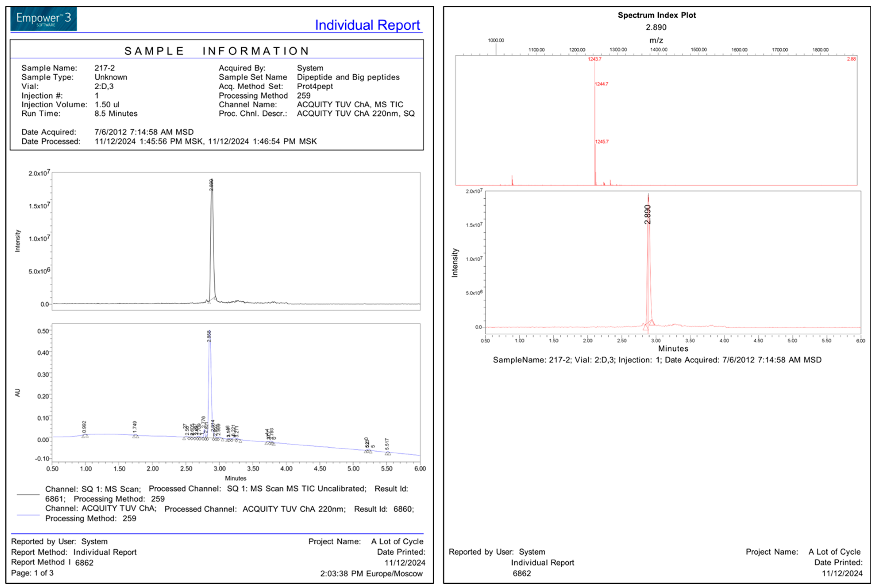Select the 1243.7 m/z peak label
The width and height of the screenshot is (875, 588).
tap(594, 59)
